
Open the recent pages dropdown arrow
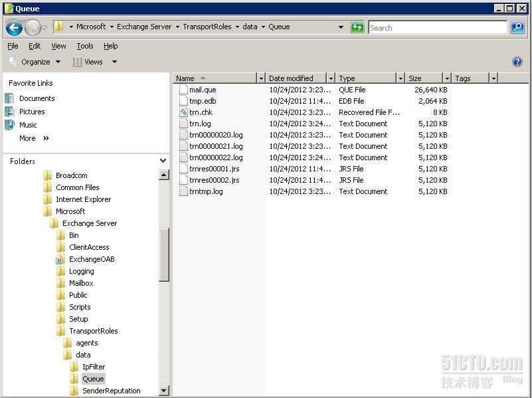pyautogui.click(x=44, y=27)
